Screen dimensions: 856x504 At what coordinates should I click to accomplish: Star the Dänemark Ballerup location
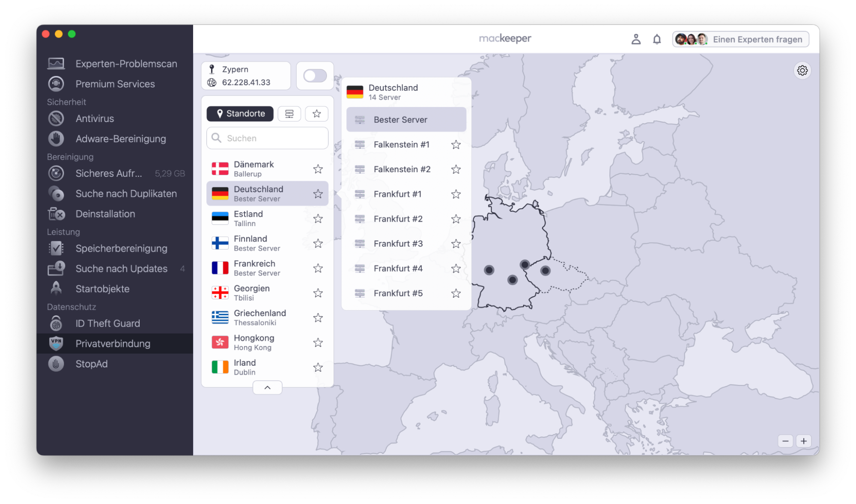coord(318,169)
